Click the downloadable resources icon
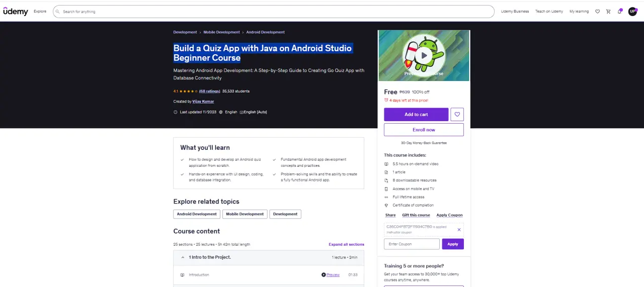644x287 pixels. click(x=386, y=180)
